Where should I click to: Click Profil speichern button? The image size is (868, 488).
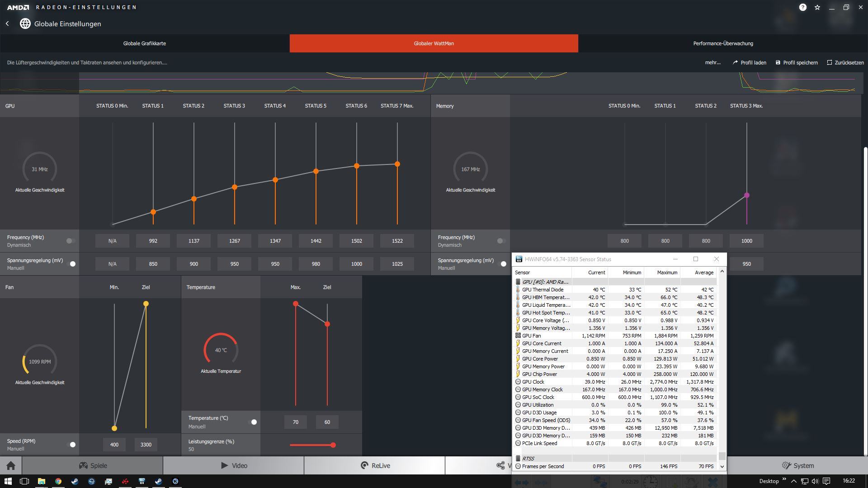(797, 62)
